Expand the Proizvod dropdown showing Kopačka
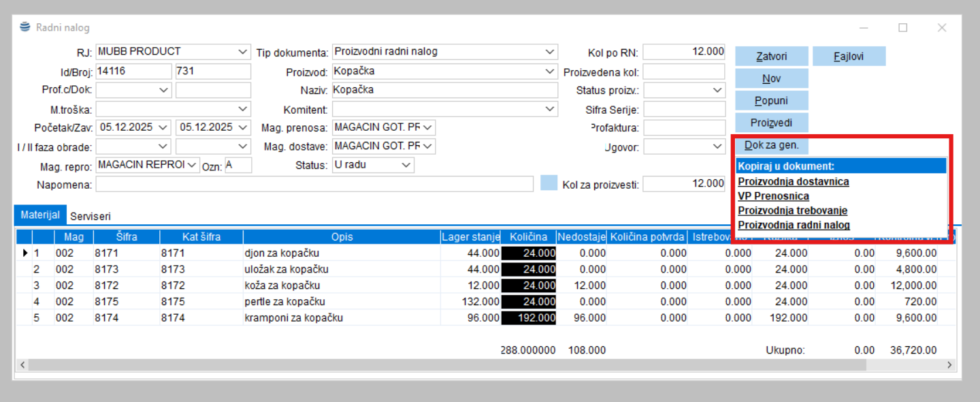This screenshot has height=402, width=980. 550,72
